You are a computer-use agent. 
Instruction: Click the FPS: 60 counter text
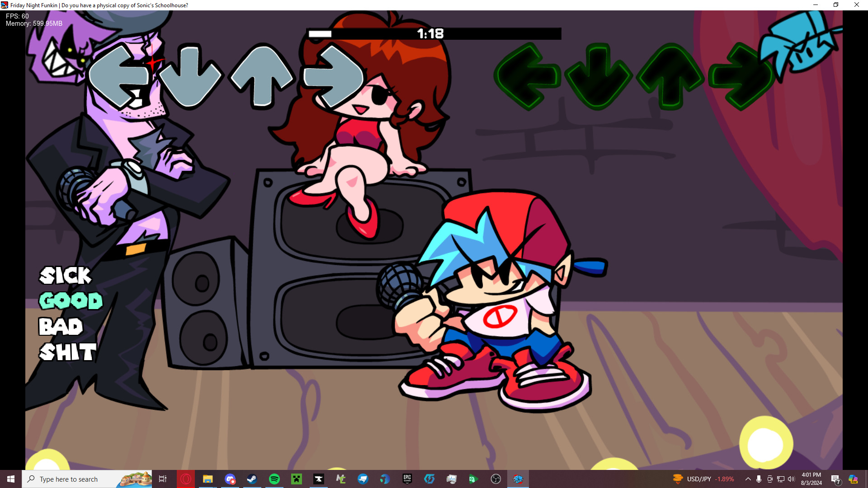[x=17, y=16]
